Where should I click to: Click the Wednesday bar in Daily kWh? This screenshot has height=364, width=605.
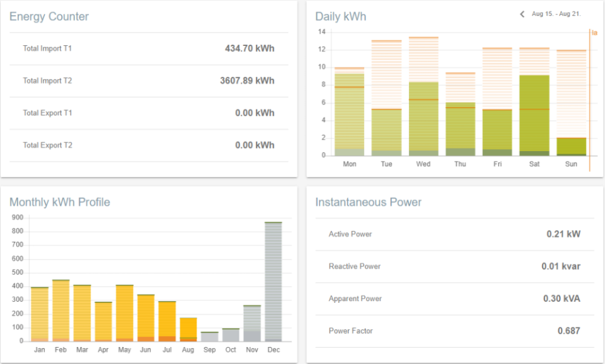point(423,119)
